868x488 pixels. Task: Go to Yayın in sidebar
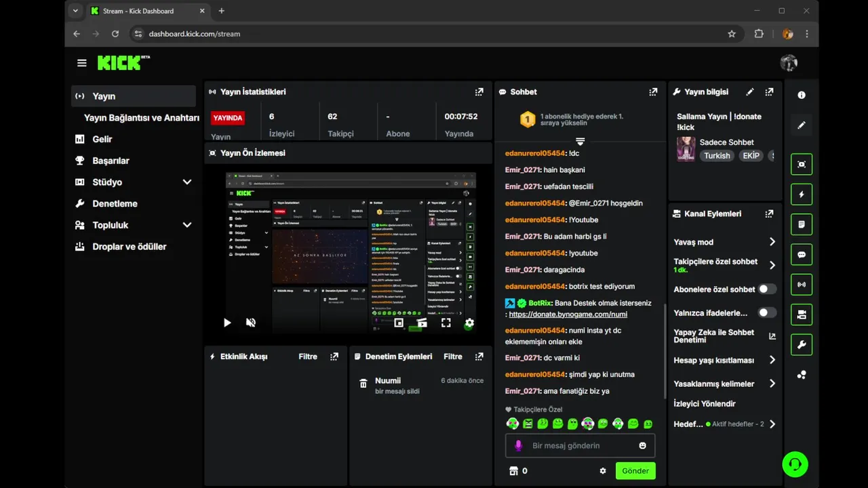[x=134, y=96]
